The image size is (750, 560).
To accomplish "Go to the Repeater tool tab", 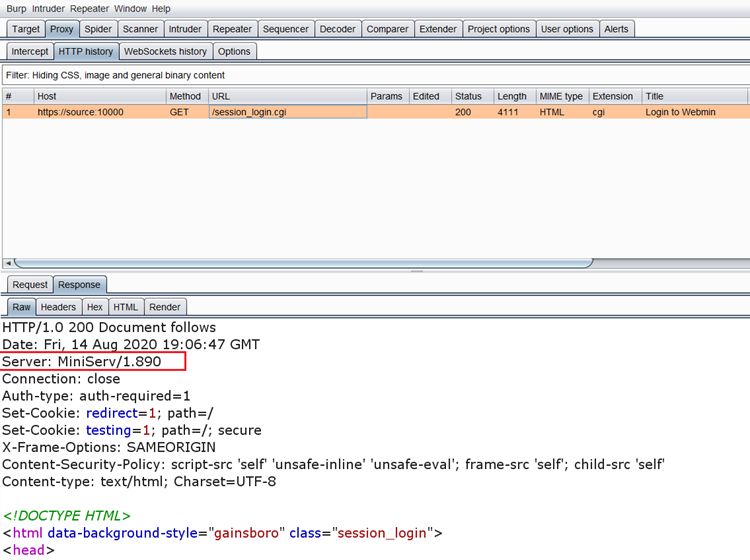I will (232, 29).
